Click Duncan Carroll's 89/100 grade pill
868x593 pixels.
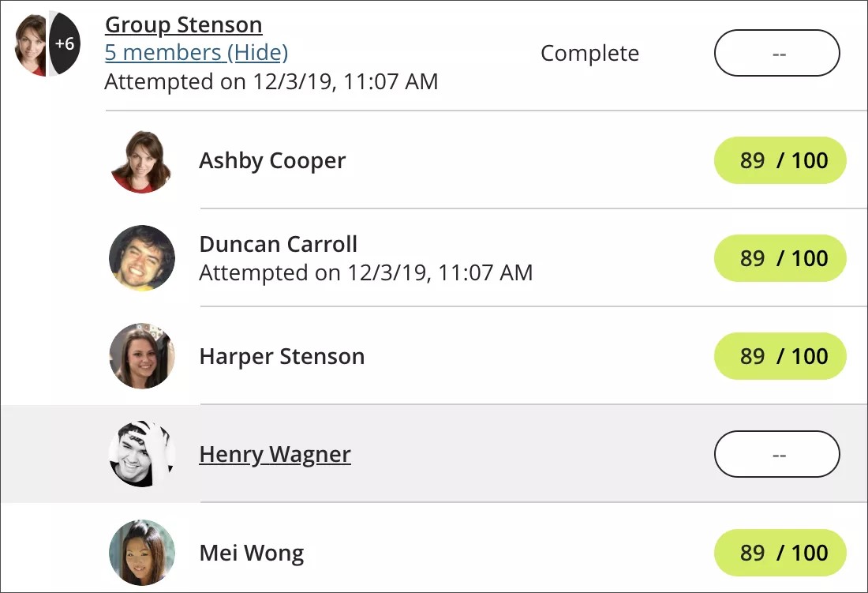pyautogui.click(x=780, y=258)
